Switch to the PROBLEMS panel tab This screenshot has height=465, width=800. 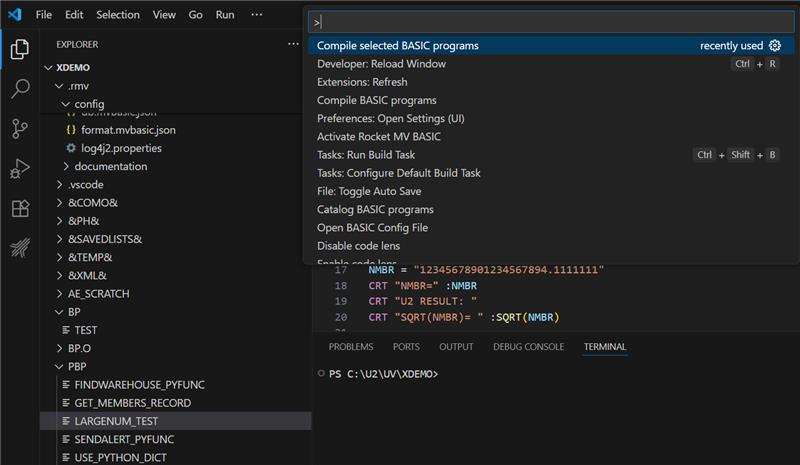[350, 347]
